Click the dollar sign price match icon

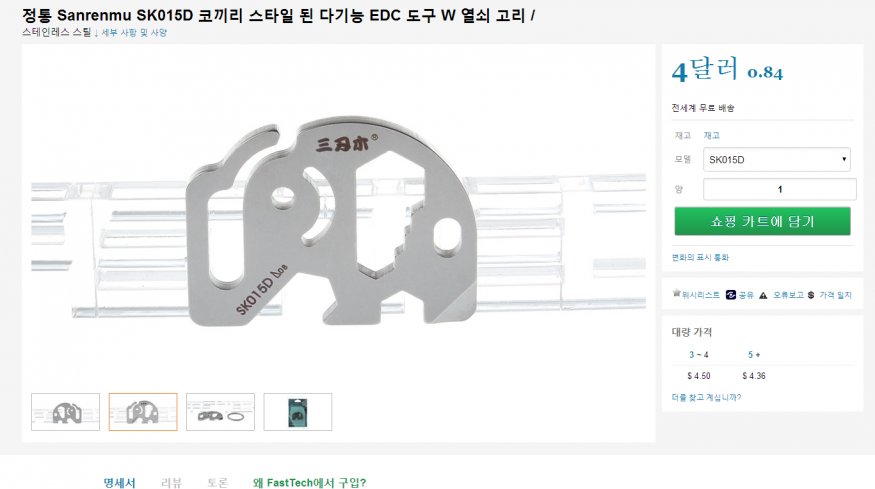pos(811,295)
